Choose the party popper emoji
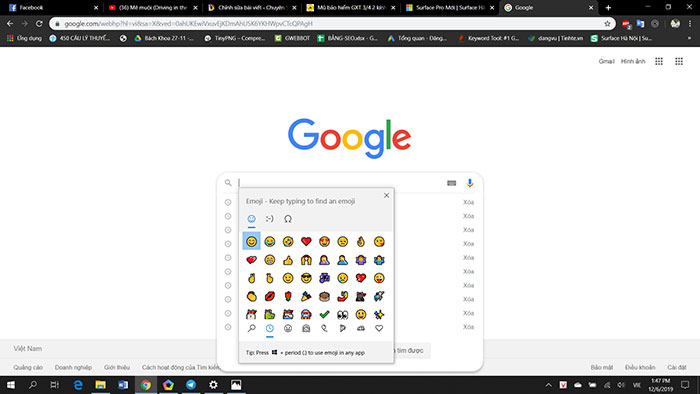700x394 pixels. pos(306,296)
